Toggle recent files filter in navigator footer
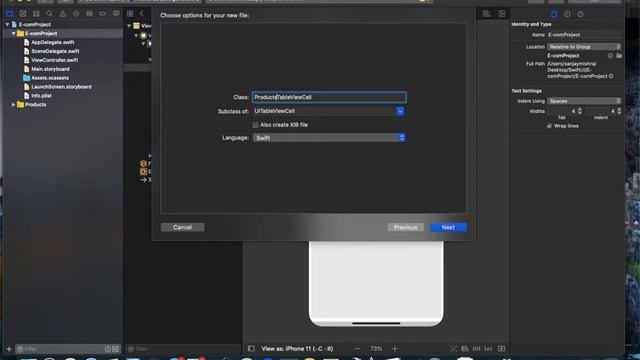640x360 pixels. (108, 349)
